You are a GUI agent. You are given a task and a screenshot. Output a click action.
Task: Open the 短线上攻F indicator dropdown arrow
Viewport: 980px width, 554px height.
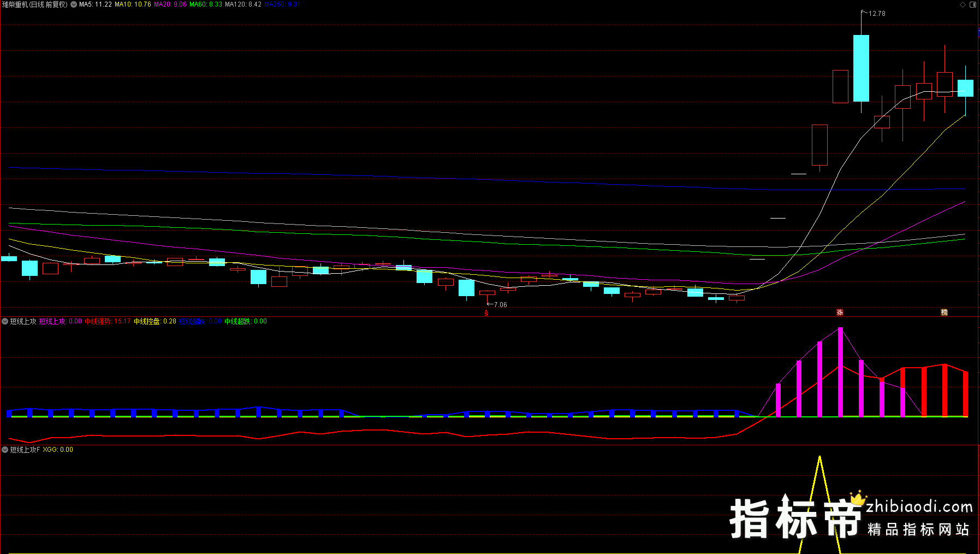tap(5, 450)
